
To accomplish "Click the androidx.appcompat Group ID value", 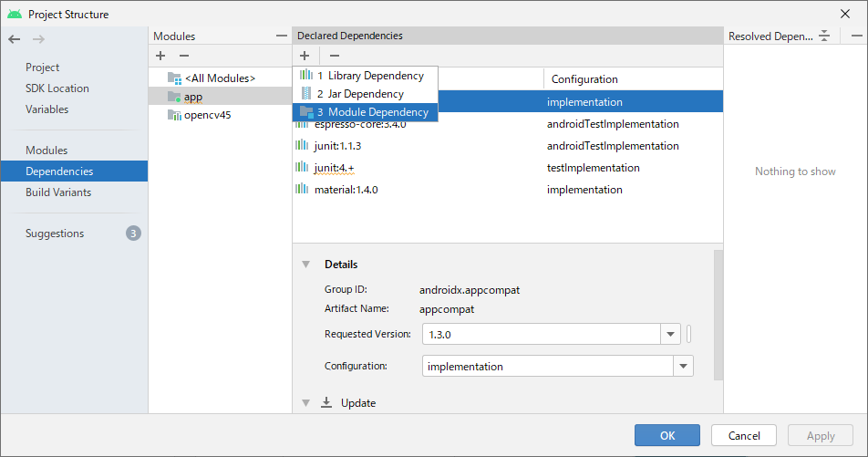I will tap(470, 290).
